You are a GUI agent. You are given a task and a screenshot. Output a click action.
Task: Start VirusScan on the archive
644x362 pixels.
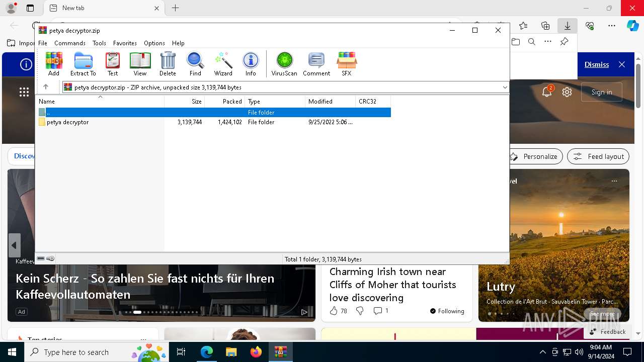[x=284, y=64]
